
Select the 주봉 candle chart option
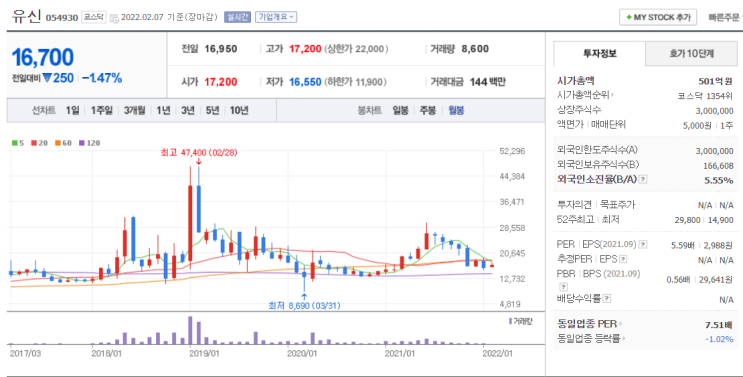coord(428,110)
